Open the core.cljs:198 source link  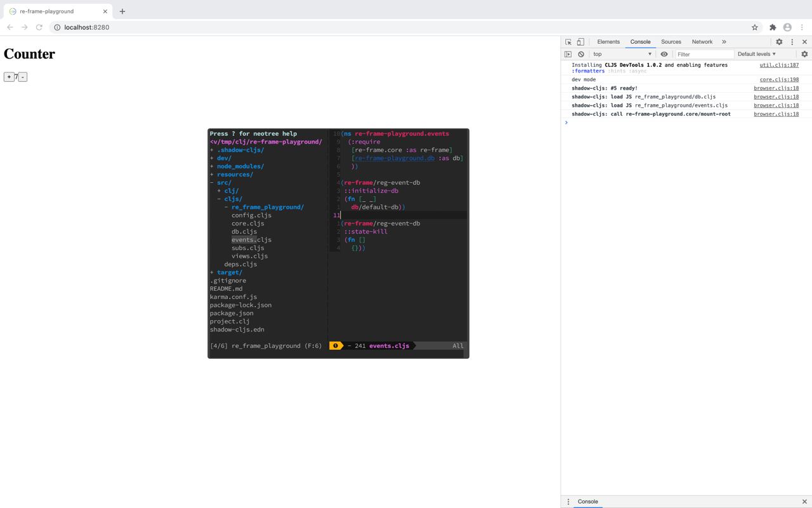tap(779, 79)
